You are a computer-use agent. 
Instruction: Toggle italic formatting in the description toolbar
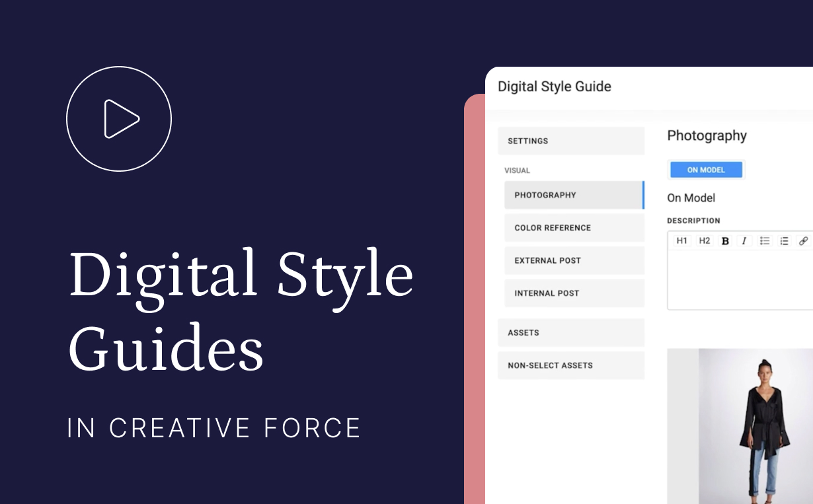click(x=744, y=240)
